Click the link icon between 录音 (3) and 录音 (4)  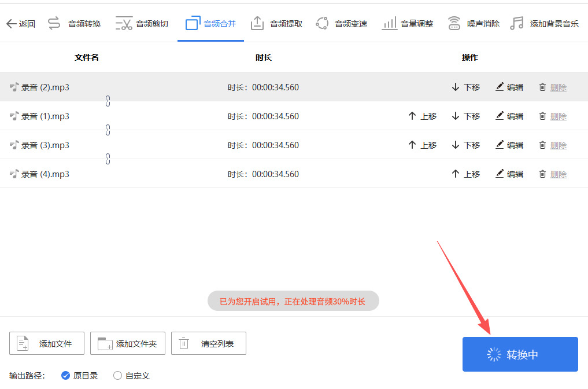coord(108,159)
